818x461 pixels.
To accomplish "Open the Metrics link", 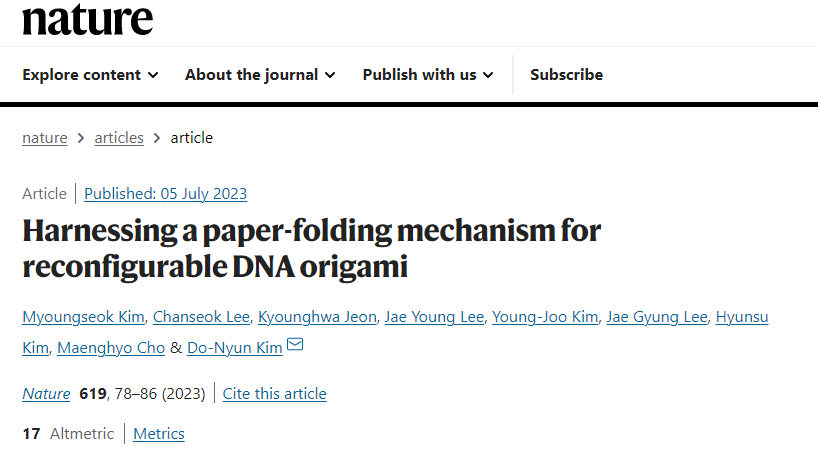I will pyautogui.click(x=159, y=434).
